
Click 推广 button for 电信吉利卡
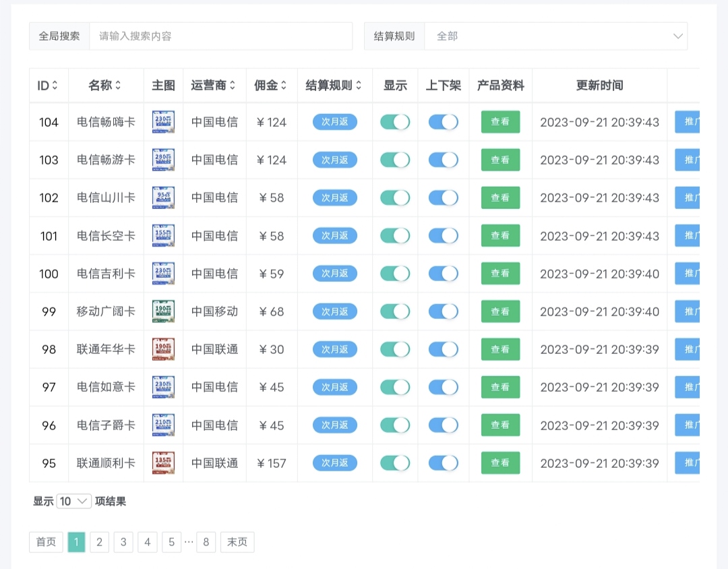coord(688,274)
